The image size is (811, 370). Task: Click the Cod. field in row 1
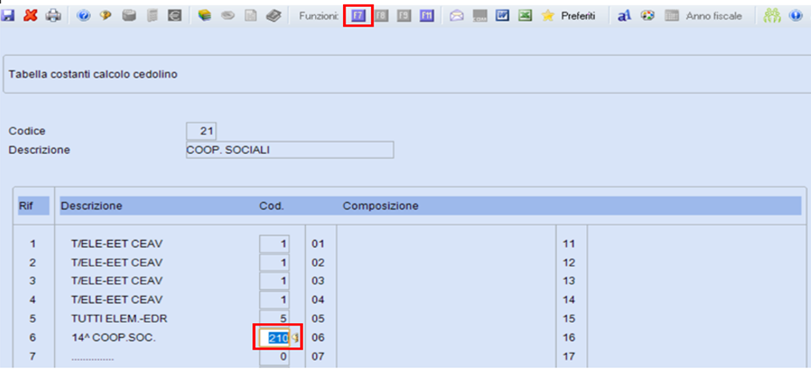click(x=275, y=244)
